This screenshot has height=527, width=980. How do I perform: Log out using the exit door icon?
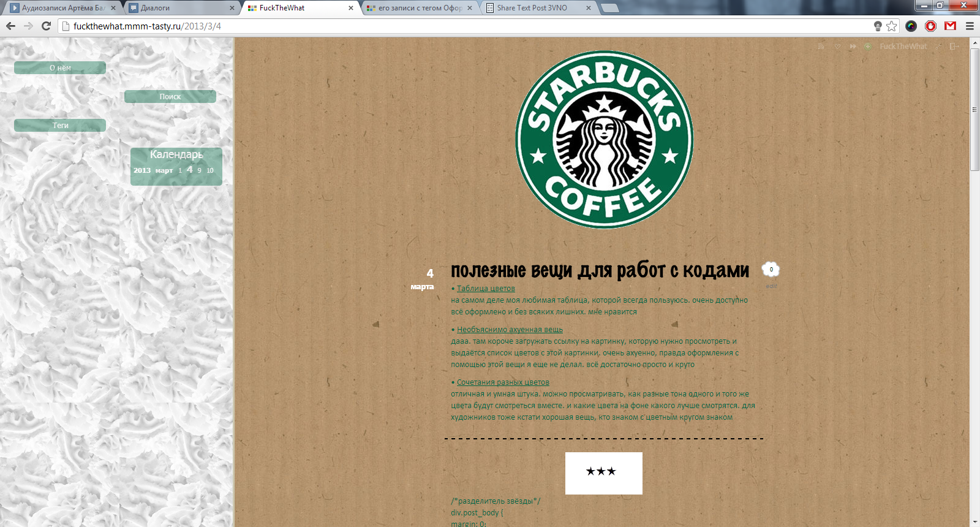tap(954, 47)
